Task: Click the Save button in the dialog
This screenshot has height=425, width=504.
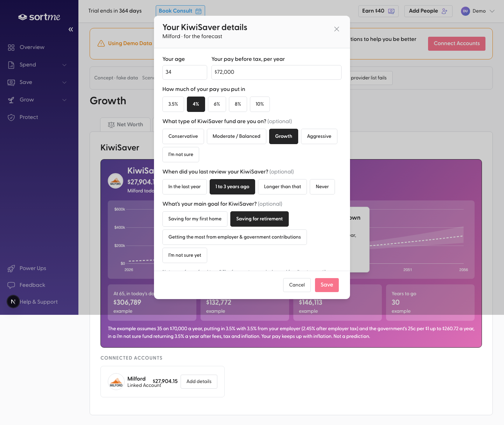Action: point(327,285)
